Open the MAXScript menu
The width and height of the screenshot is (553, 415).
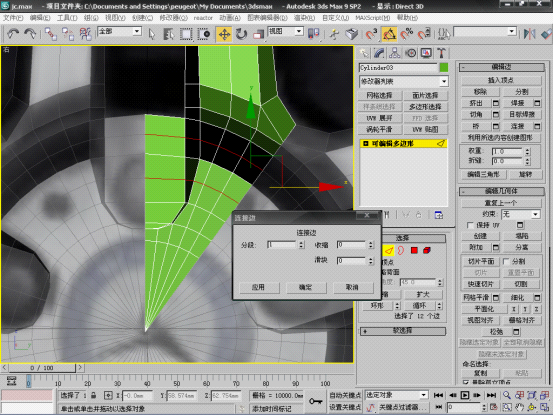tap(372, 18)
